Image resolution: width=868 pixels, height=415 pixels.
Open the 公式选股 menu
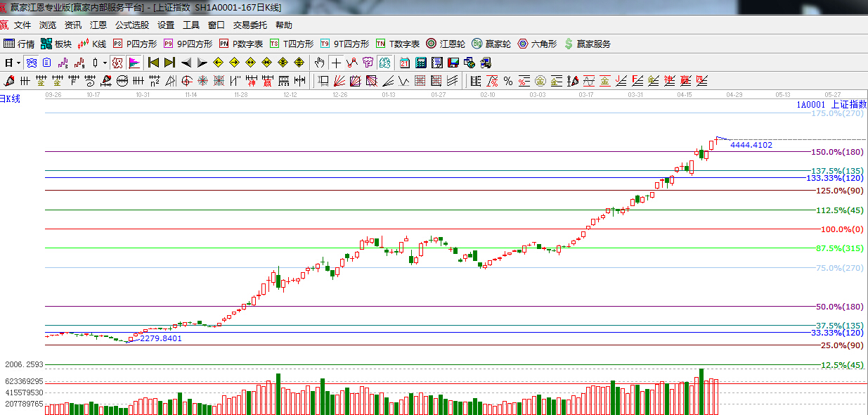point(132,25)
